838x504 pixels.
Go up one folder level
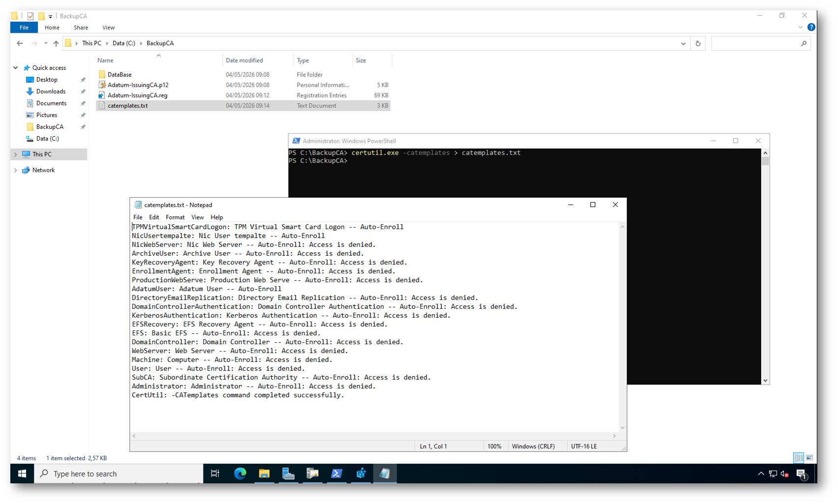tap(56, 43)
